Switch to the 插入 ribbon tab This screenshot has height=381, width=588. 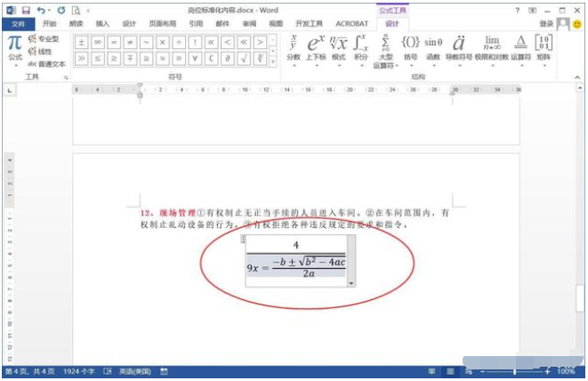pyautogui.click(x=103, y=23)
